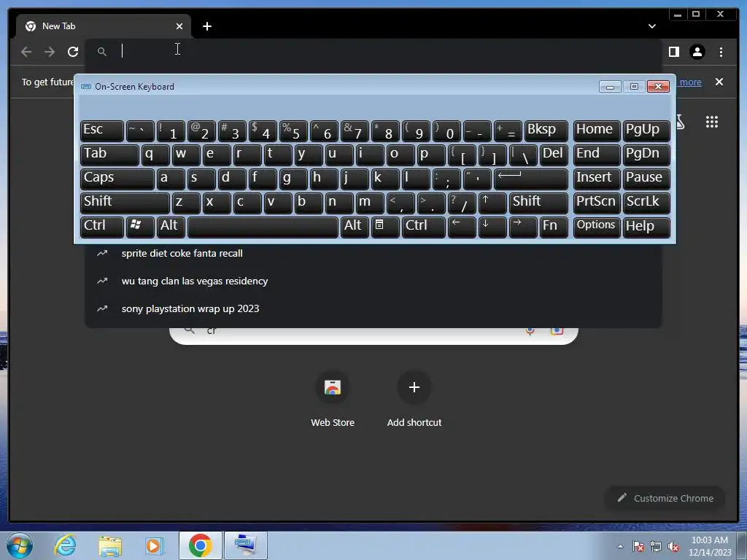Viewport: 747px width, 560px height.
Task: Select suggestion wu tang clan las vegas residency
Action: (373, 281)
